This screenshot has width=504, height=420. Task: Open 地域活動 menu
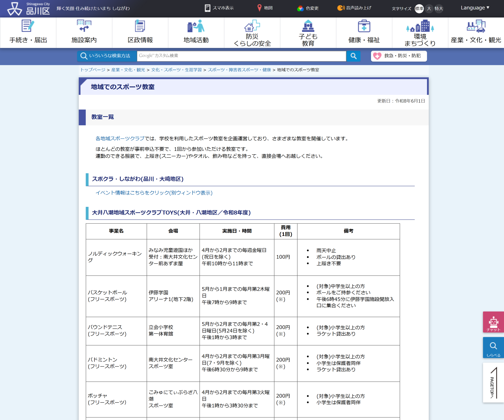[196, 32]
